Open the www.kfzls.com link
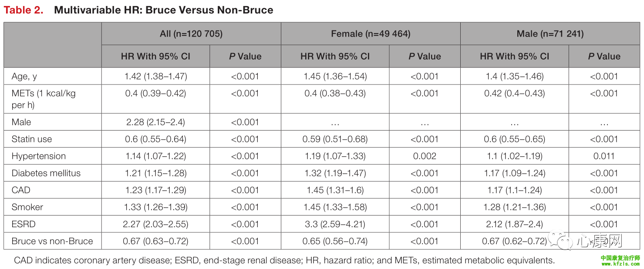Image resolution: width=644 pixels, height=269 pixels. [x=620, y=264]
